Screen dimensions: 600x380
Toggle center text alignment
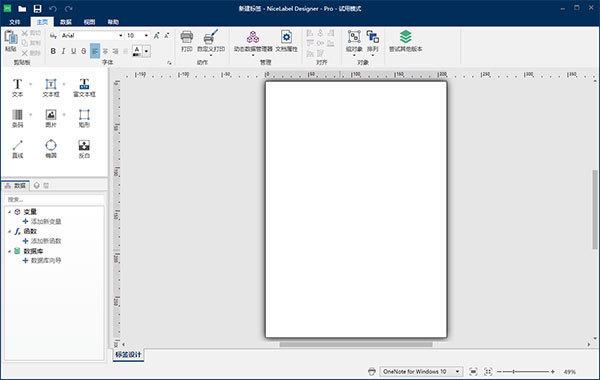click(105, 51)
